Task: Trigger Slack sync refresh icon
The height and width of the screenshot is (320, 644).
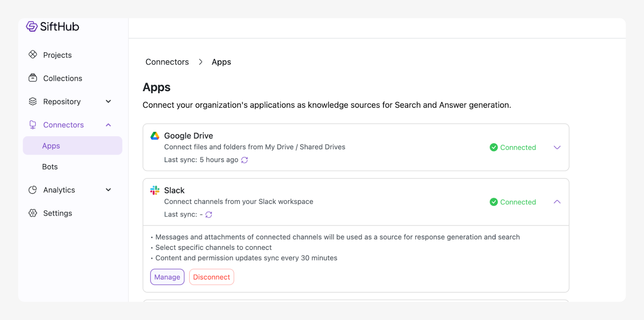Action: 208,214
